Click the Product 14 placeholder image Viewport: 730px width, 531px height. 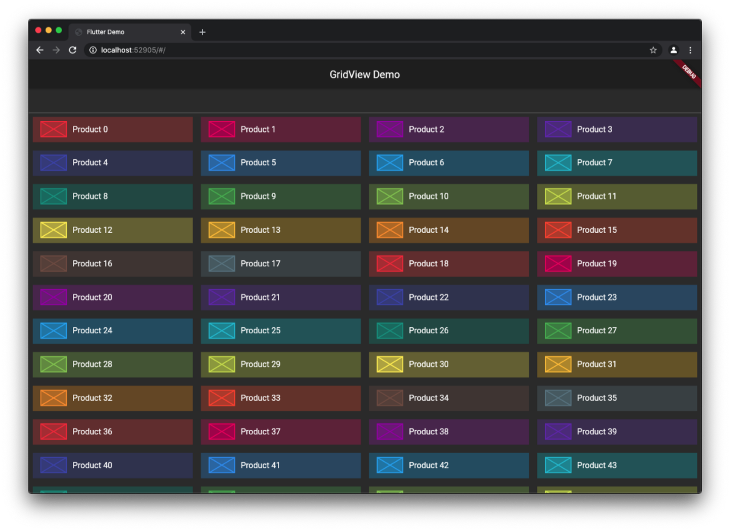[x=390, y=230]
